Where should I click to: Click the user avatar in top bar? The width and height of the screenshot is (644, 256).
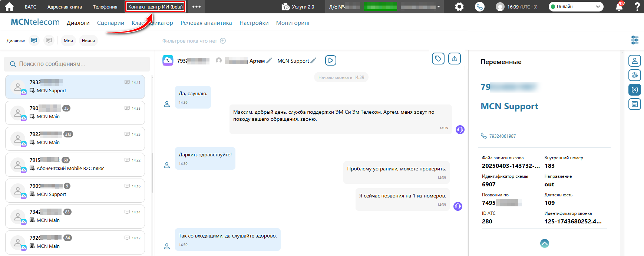(x=500, y=7)
